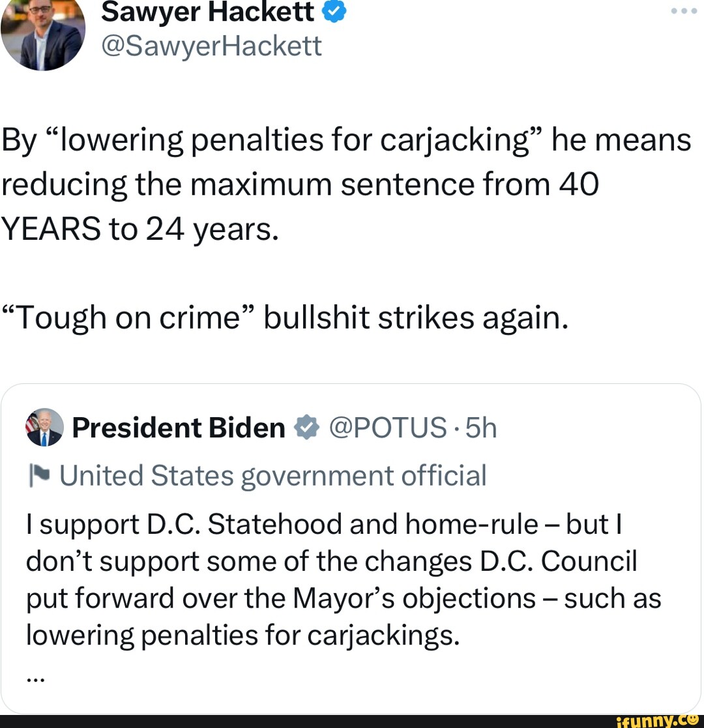Click the black footer bar beside the watermark
The height and width of the screenshot is (728, 704).
(x=293, y=721)
